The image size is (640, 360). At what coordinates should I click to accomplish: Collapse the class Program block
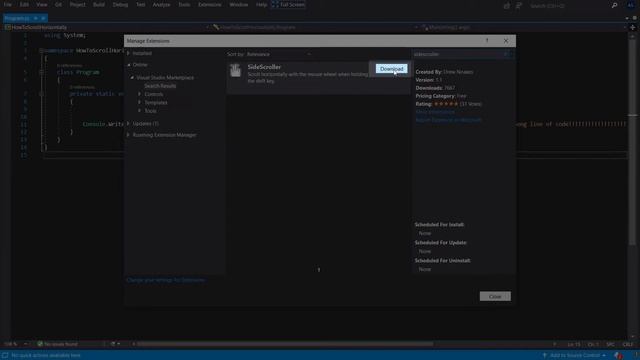tap(41, 72)
